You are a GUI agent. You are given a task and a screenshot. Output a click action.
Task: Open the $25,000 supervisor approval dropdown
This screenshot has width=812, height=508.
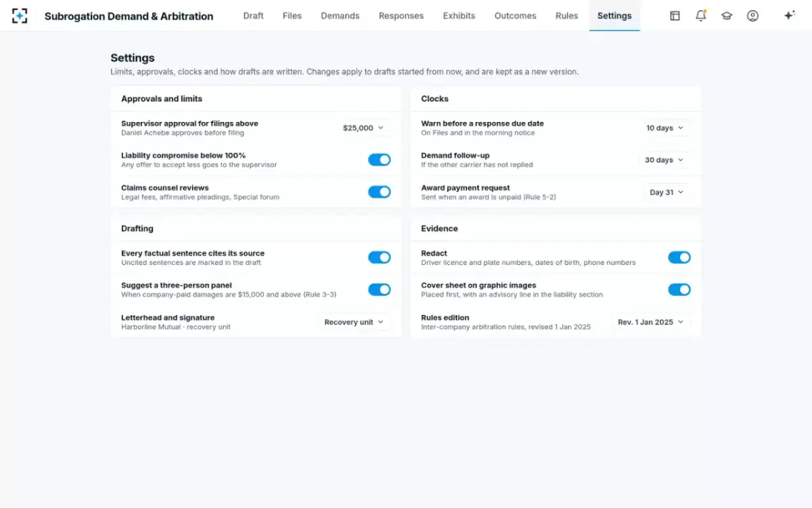pyautogui.click(x=363, y=128)
